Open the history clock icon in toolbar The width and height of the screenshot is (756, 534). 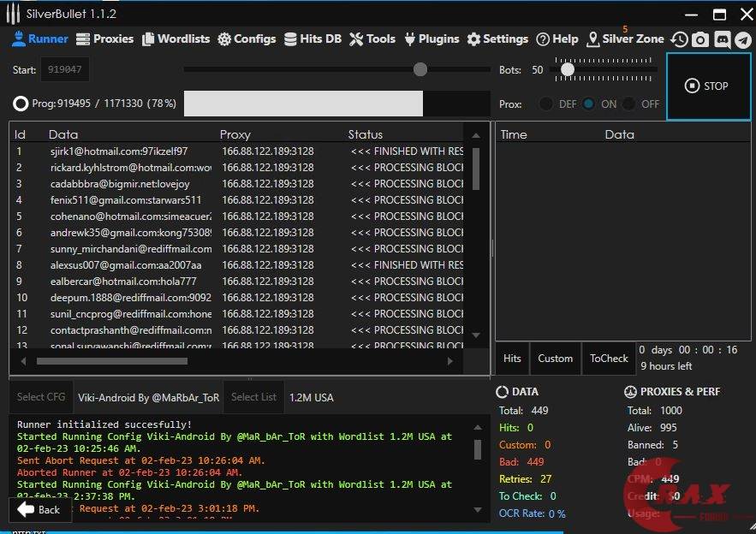coord(679,39)
